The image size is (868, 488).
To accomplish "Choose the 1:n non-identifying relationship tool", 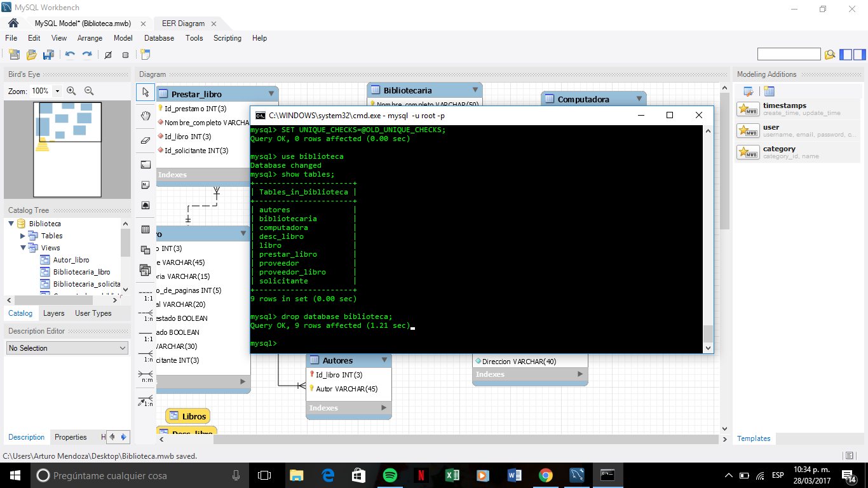I will [146, 315].
